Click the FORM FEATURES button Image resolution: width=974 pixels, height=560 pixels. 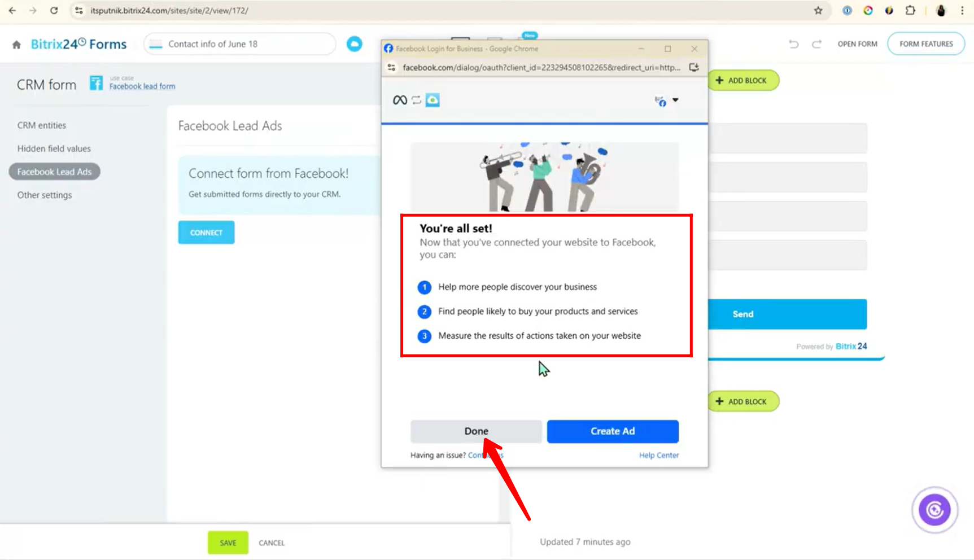tap(926, 44)
